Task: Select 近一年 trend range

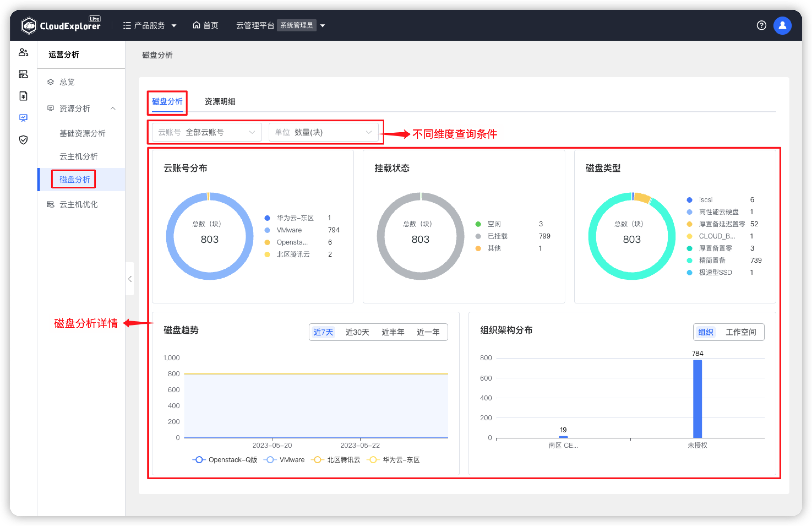Action: [x=428, y=332]
